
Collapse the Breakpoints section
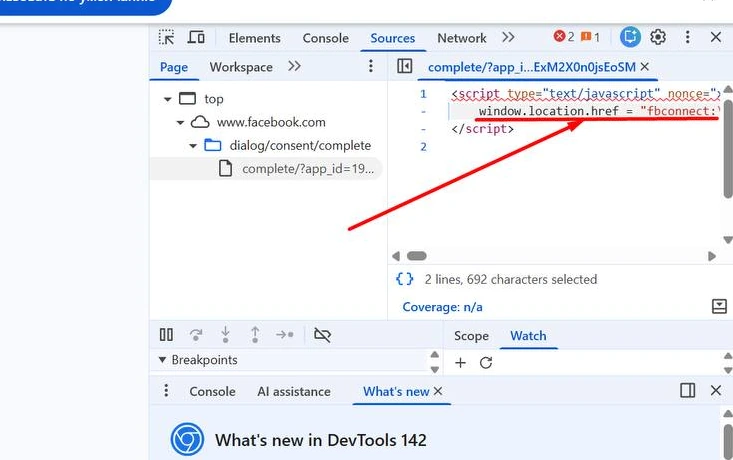pyautogui.click(x=162, y=360)
